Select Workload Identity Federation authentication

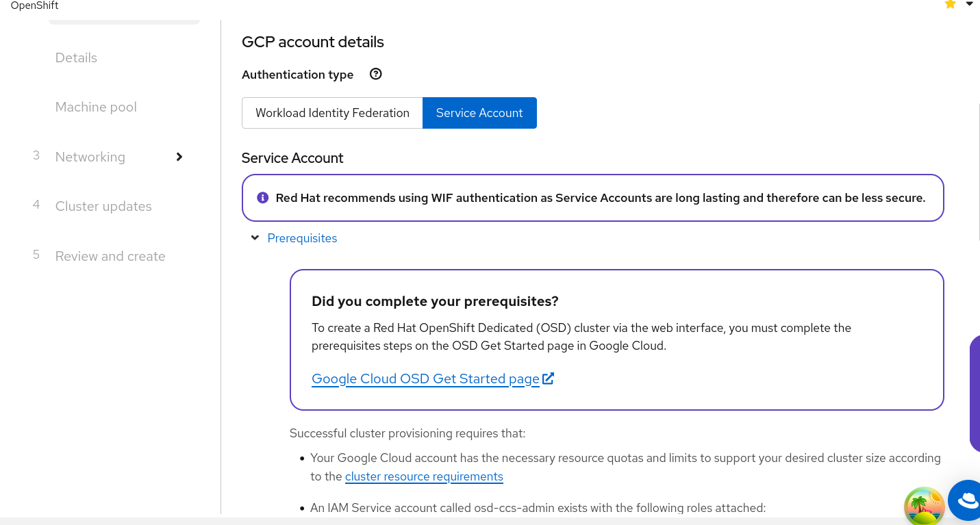[x=332, y=113]
